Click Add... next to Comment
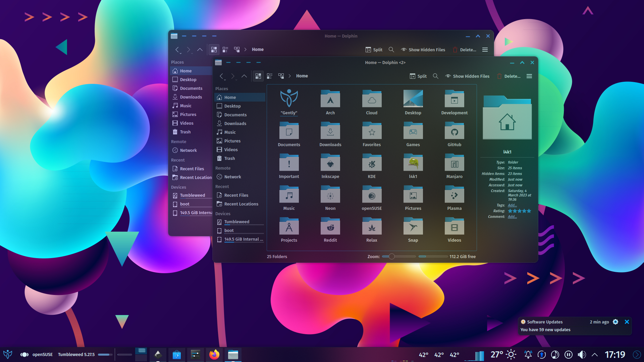 pyautogui.click(x=512, y=217)
